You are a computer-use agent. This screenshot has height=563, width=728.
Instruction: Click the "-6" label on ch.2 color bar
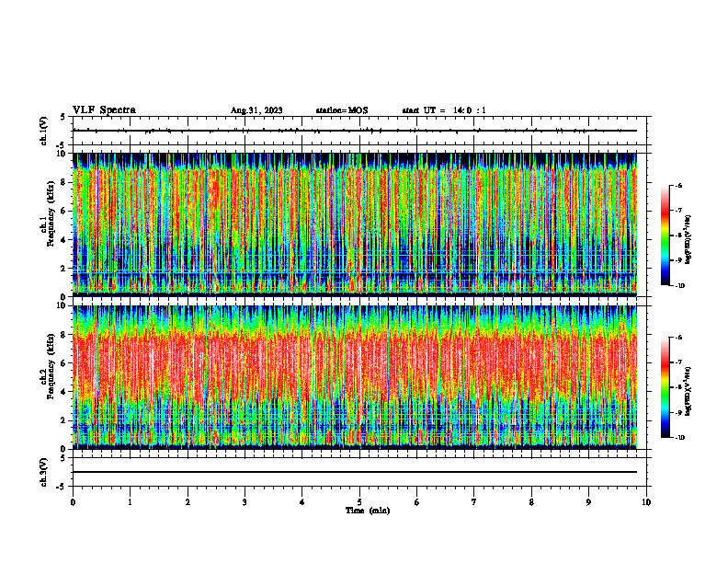click(678, 338)
